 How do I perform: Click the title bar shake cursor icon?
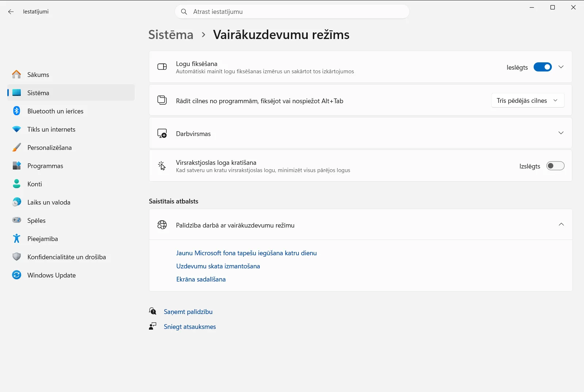coord(162,166)
